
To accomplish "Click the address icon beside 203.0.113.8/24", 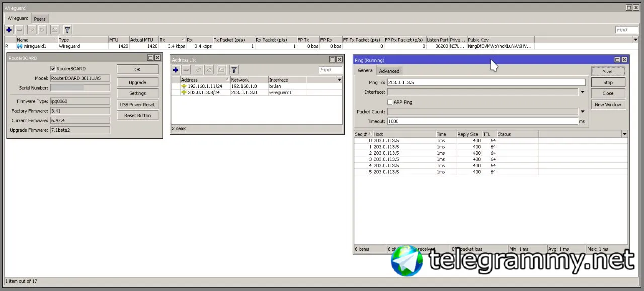I will point(184,93).
